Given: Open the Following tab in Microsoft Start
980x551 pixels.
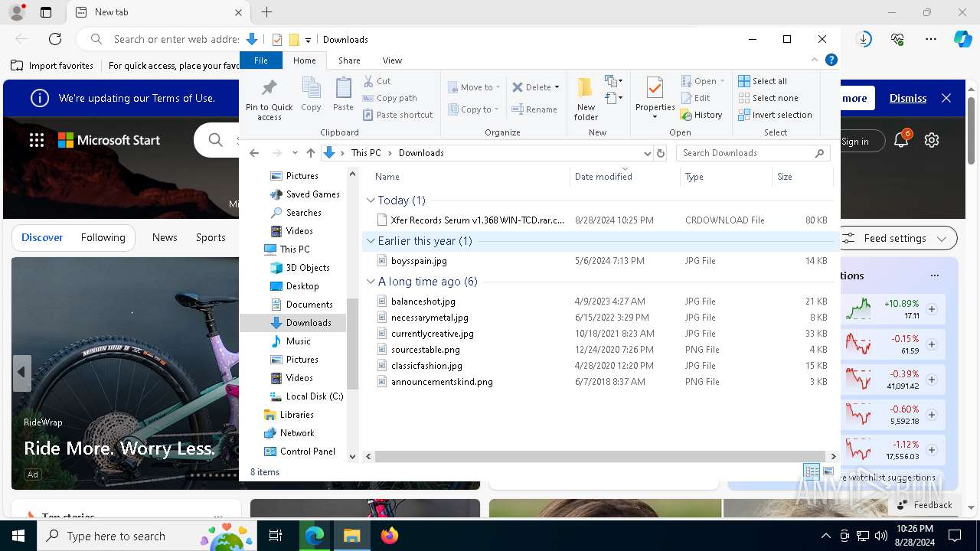Looking at the screenshot, I should (x=103, y=237).
